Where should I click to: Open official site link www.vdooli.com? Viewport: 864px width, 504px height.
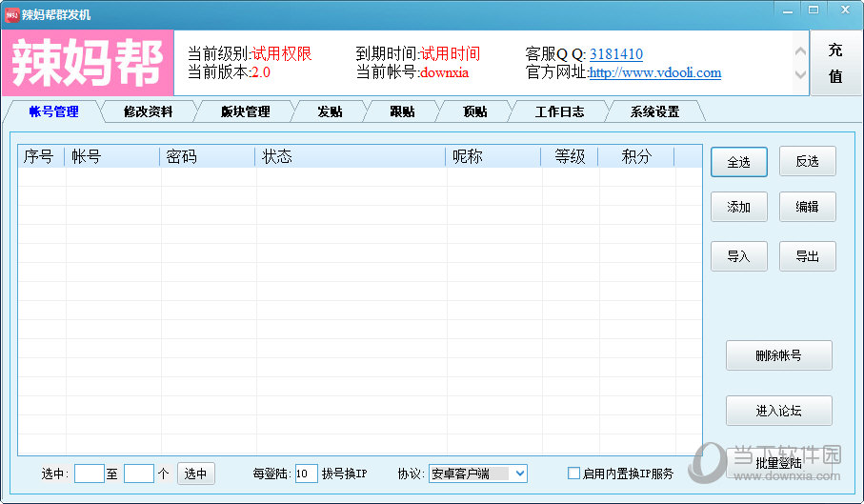coord(655,72)
